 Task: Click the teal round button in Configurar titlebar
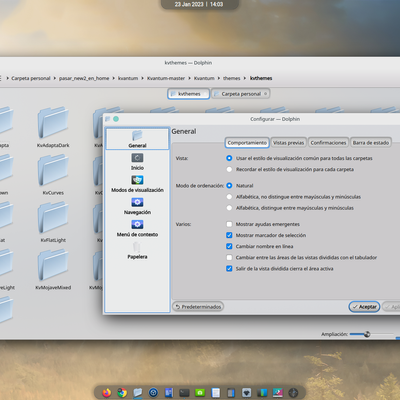coord(116,119)
